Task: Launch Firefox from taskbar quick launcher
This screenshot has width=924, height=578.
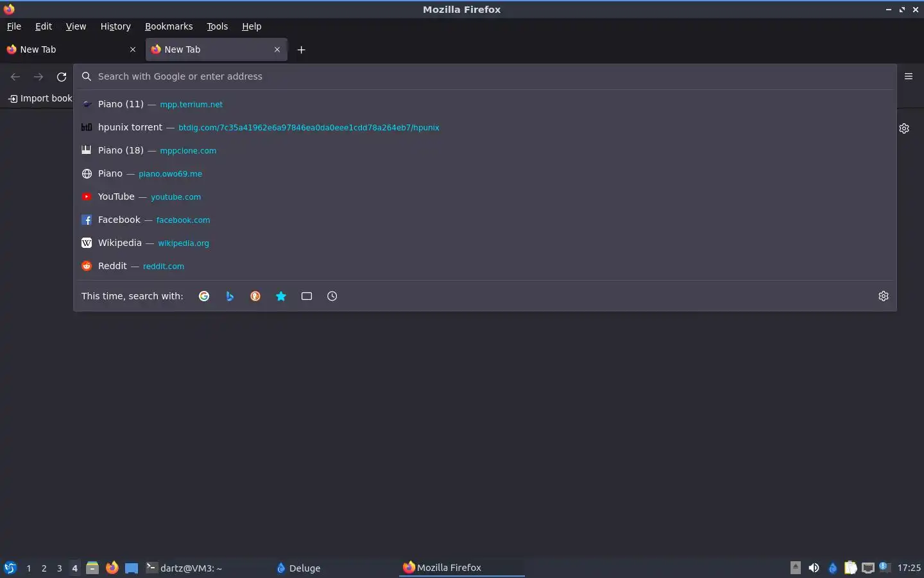Action: [x=112, y=568]
